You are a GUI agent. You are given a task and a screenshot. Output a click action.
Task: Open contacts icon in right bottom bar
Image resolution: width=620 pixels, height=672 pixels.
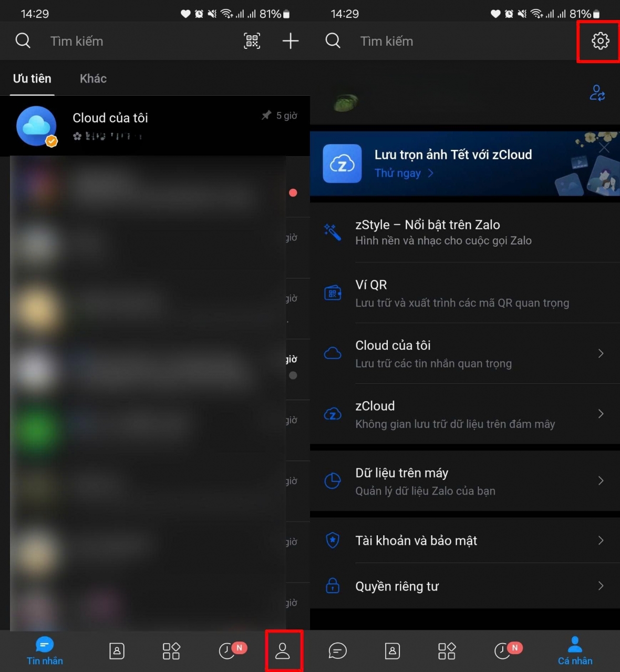point(392,651)
